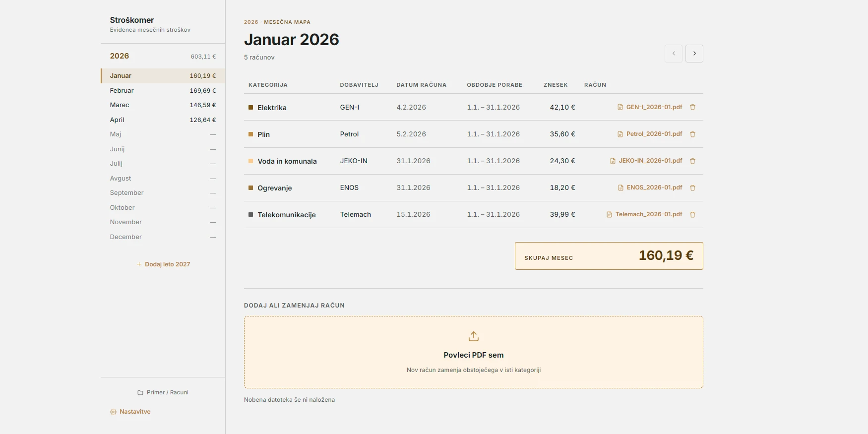Open Petrol_2026-01.pdf invoice link
The height and width of the screenshot is (434, 868).
(654, 134)
